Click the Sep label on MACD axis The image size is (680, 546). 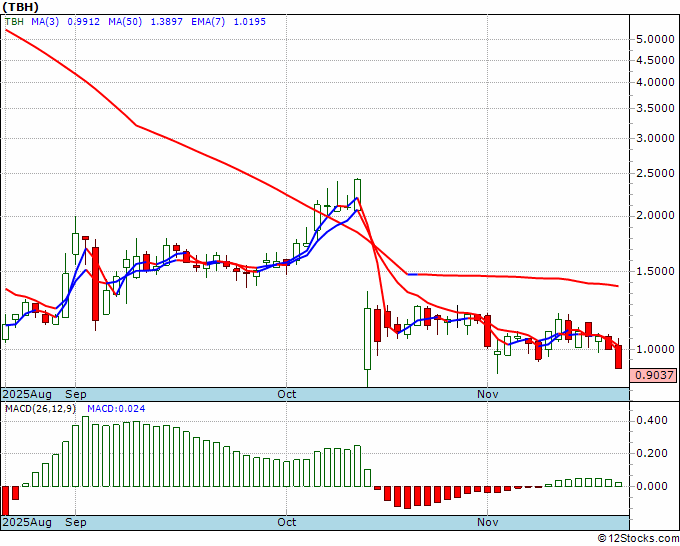76,522
